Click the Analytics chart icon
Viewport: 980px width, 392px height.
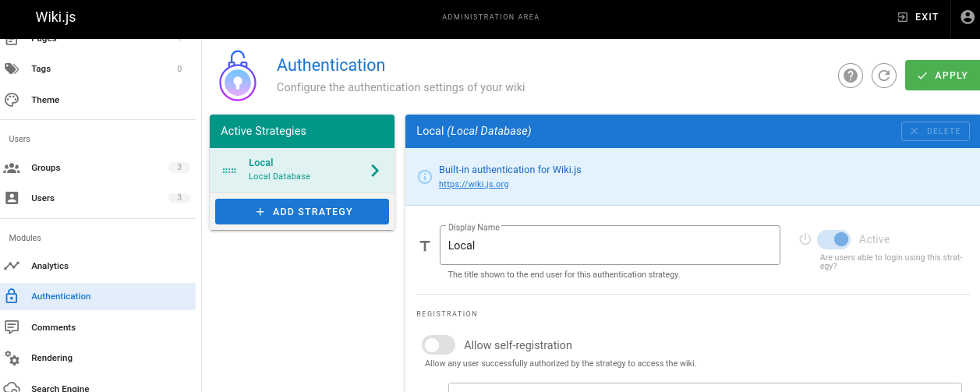click(x=12, y=266)
